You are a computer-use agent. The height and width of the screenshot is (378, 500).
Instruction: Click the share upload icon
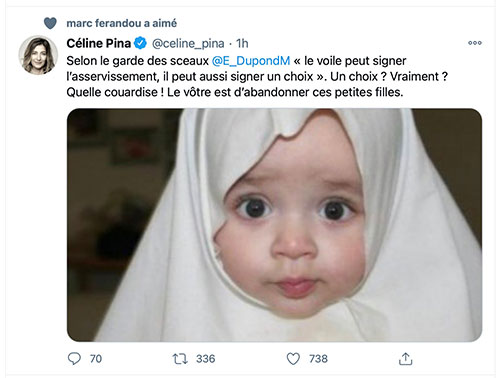[406, 359]
